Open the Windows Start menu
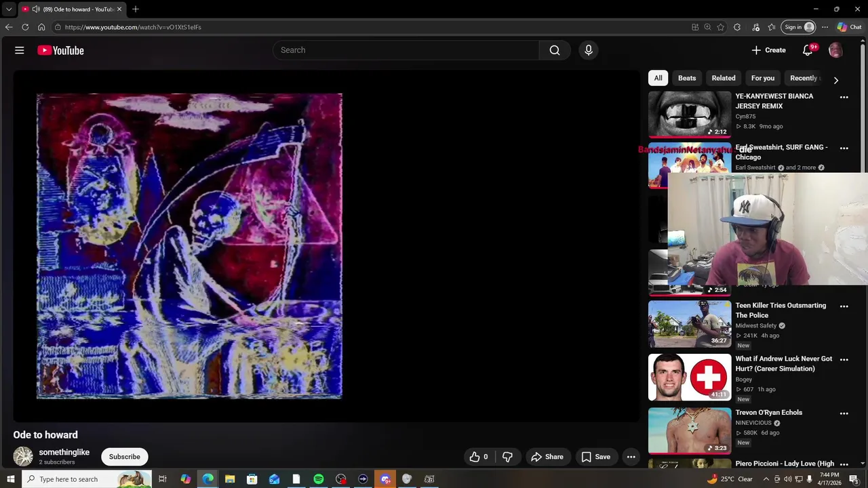The width and height of the screenshot is (868, 488). (x=10, y=479)
